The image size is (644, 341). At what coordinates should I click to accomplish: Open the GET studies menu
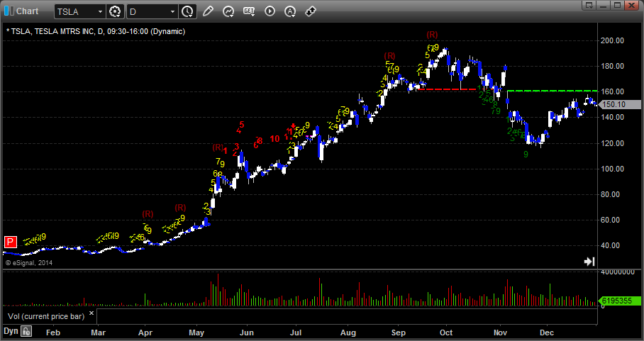[x=249, y=11]
